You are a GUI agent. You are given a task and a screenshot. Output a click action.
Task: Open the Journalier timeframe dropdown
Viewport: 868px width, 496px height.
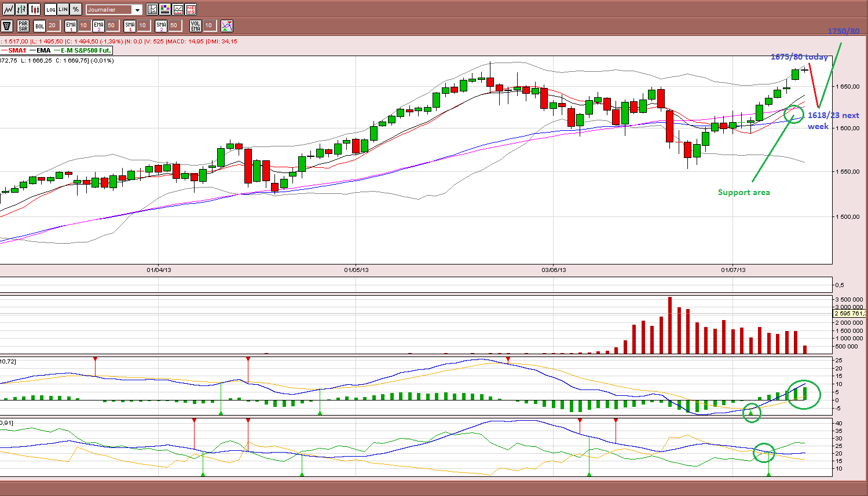click(x=114, y=10)
